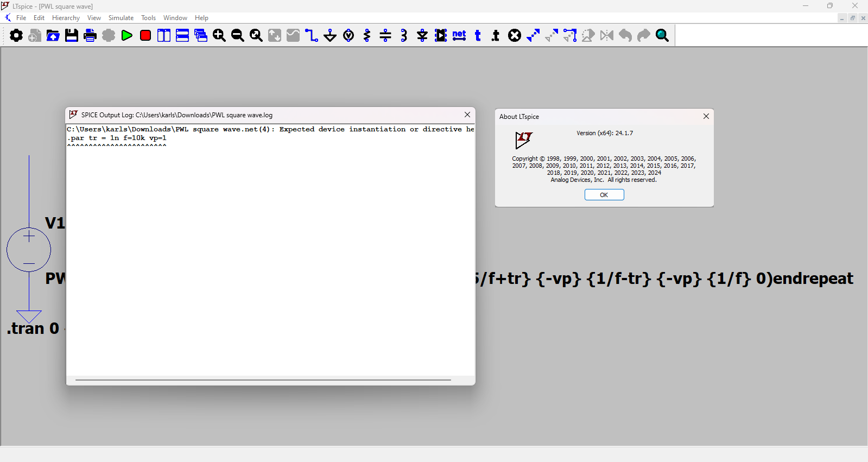This screenshot has width=868, height=462.
Task: Restore the inner schematic document window
Action: [x=853, y=18]
